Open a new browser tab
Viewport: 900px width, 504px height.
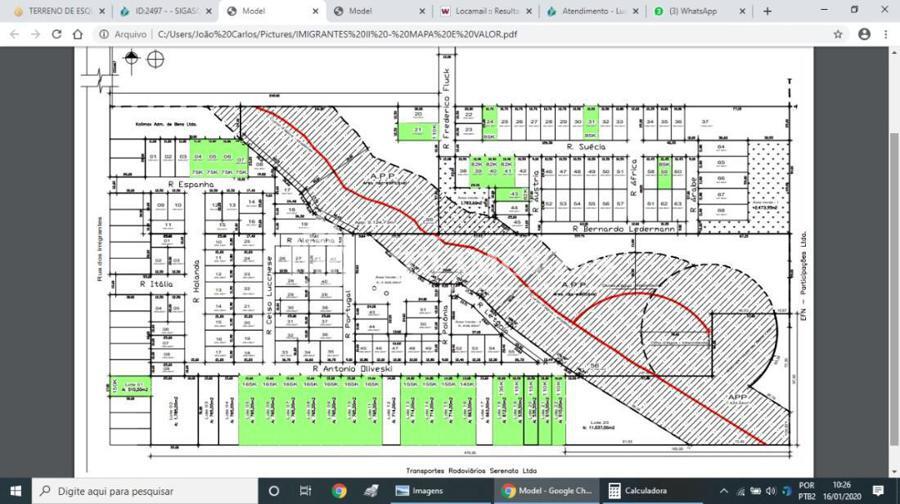coord(768,11)
